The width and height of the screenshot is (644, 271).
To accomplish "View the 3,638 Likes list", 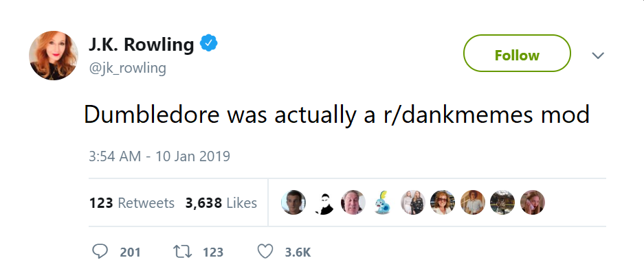I will pyautogui.click(x=221, y=203).
